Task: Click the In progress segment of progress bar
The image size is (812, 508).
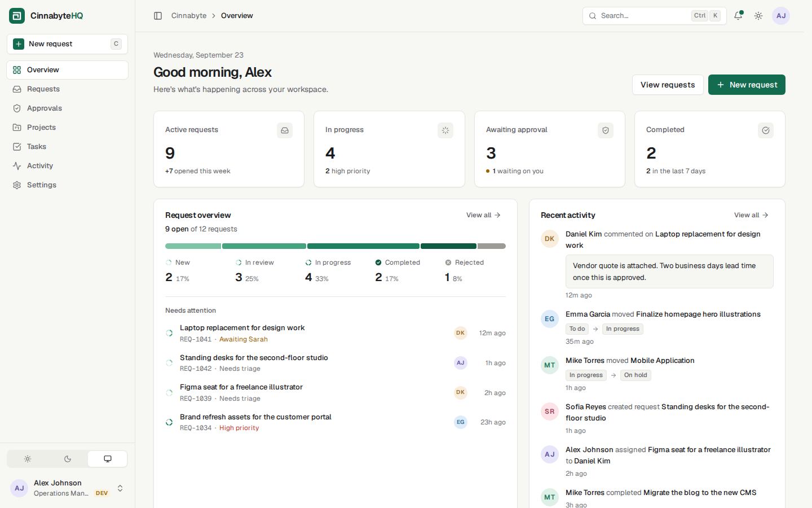Action: (363, 246)
